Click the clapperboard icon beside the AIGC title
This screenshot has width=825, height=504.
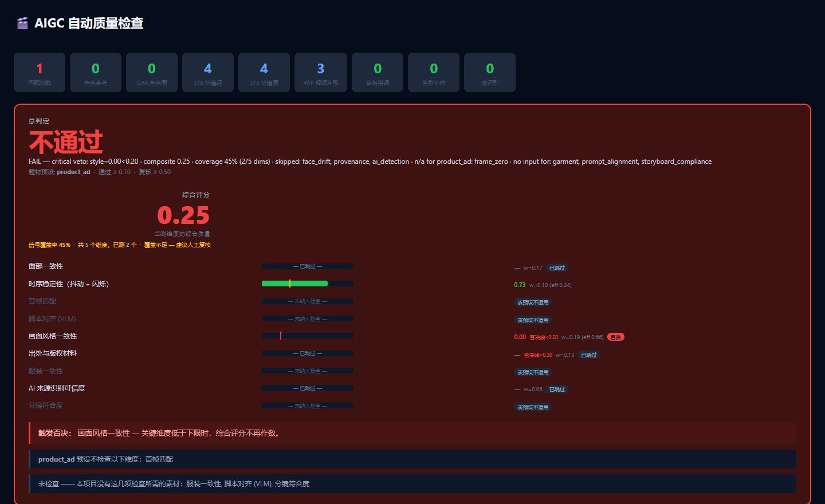[22, 23]
